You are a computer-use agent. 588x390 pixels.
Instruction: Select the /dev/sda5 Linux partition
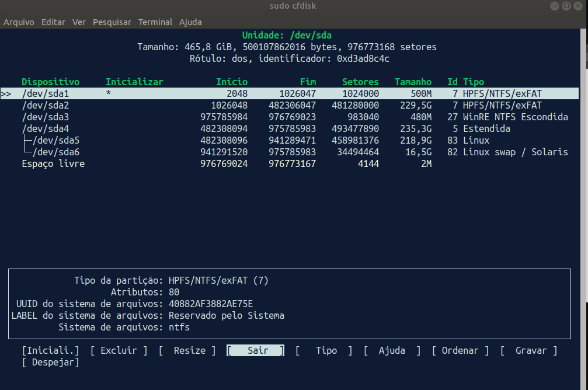[x=56, y=141]
